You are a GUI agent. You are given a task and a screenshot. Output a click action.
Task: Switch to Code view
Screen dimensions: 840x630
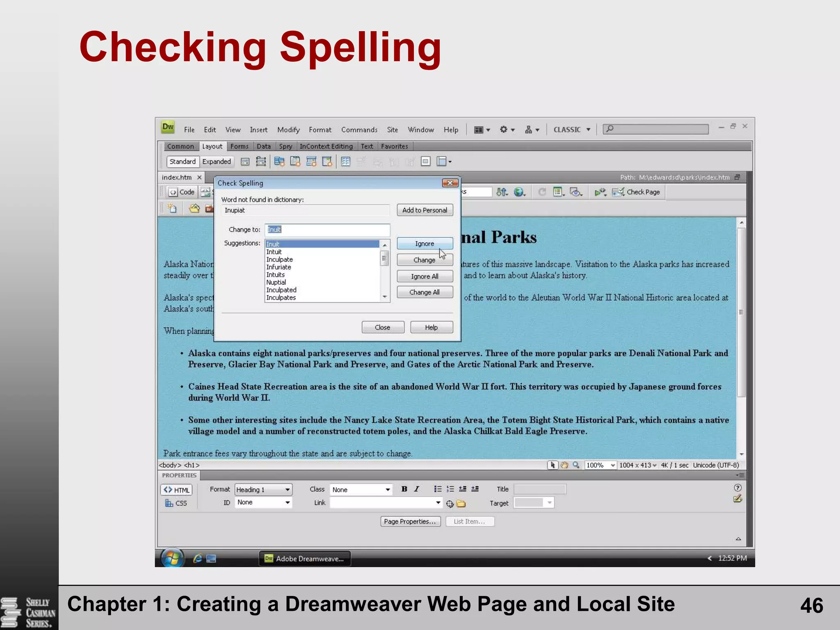[182, 192]
